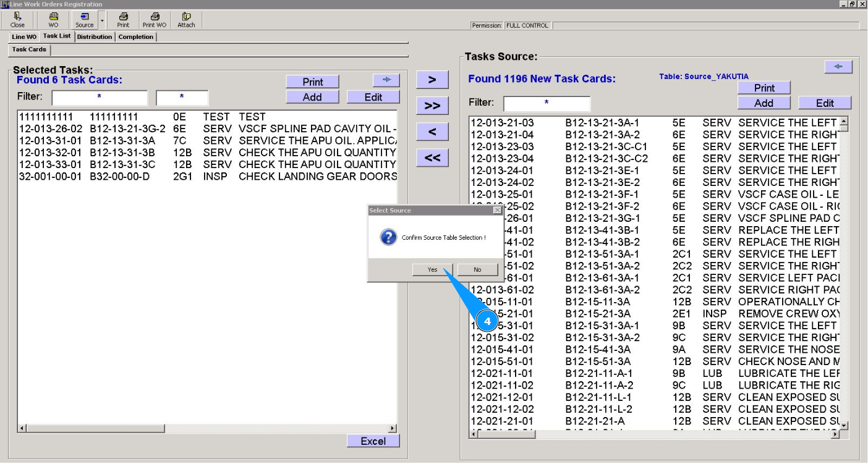This screenshot has width=868, height=464.
Task: Click the single left-arrow move button
Action: point(432,132)
